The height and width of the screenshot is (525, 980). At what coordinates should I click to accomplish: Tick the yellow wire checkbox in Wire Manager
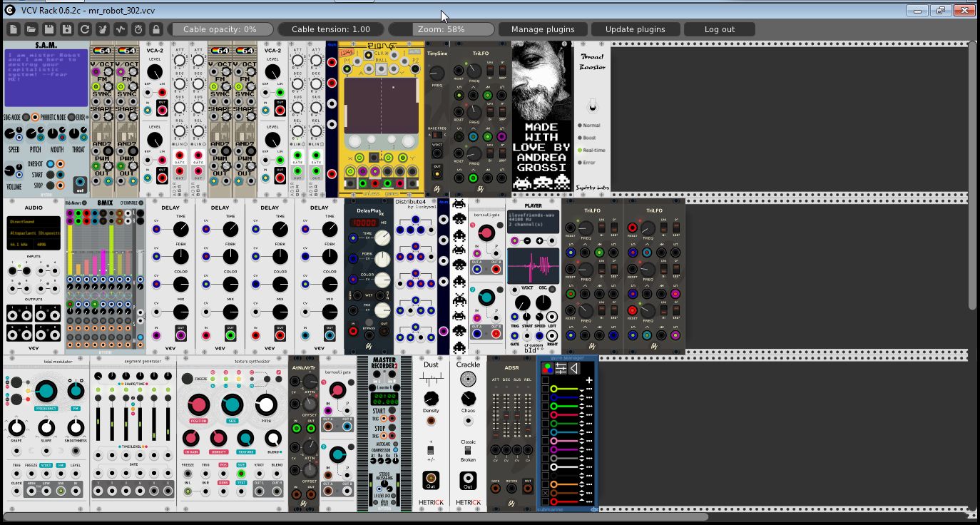[x=546, y=389]
